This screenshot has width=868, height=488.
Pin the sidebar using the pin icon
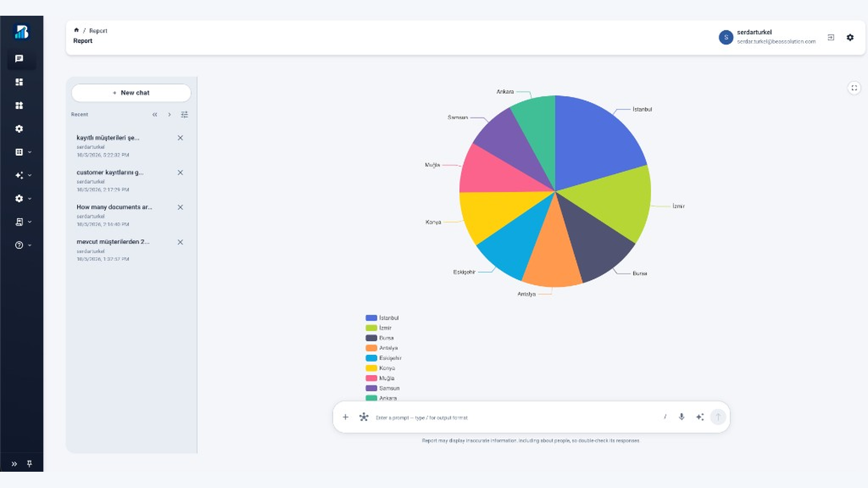coord(29,464)
